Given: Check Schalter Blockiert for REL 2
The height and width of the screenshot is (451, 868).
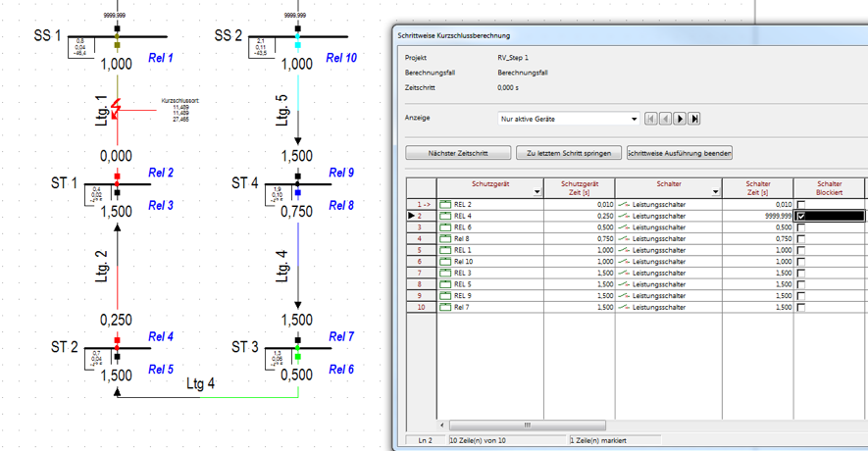Looking at the screenshot, I should click(x=801, y=204).
